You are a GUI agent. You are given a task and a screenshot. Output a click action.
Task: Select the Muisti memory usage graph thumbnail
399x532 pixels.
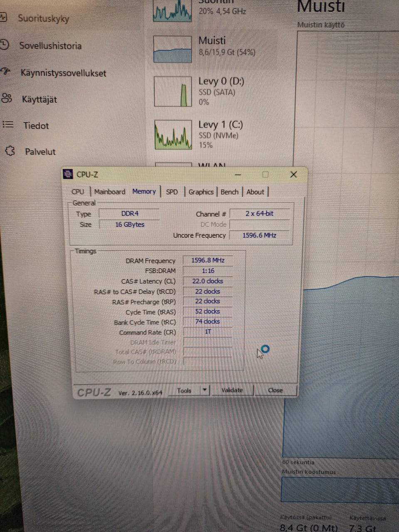pos(172,49)
